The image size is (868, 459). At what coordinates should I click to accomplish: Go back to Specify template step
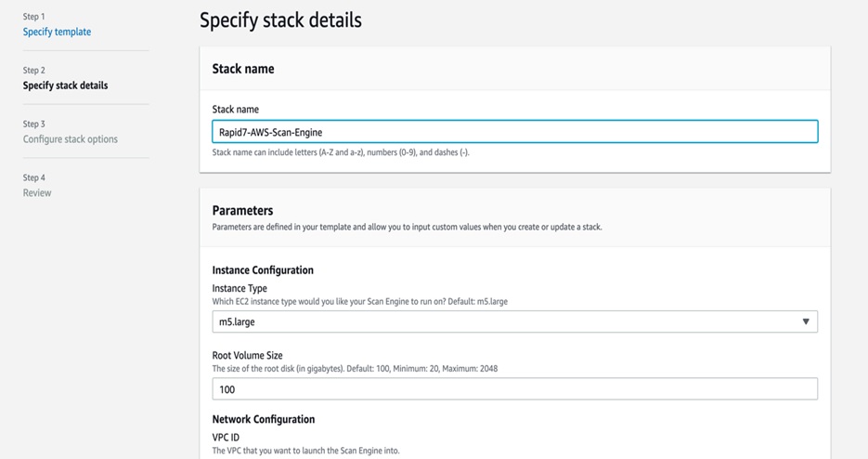(57, 32)
